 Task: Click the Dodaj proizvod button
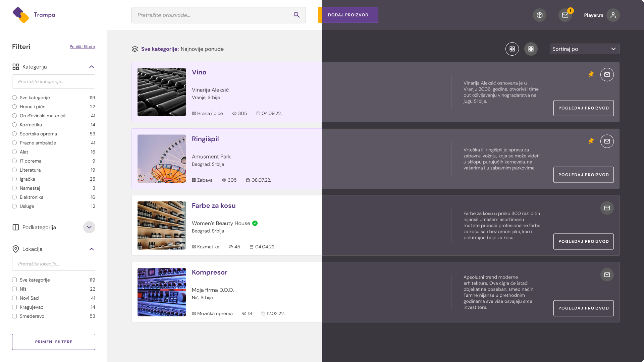click(348, 15)
